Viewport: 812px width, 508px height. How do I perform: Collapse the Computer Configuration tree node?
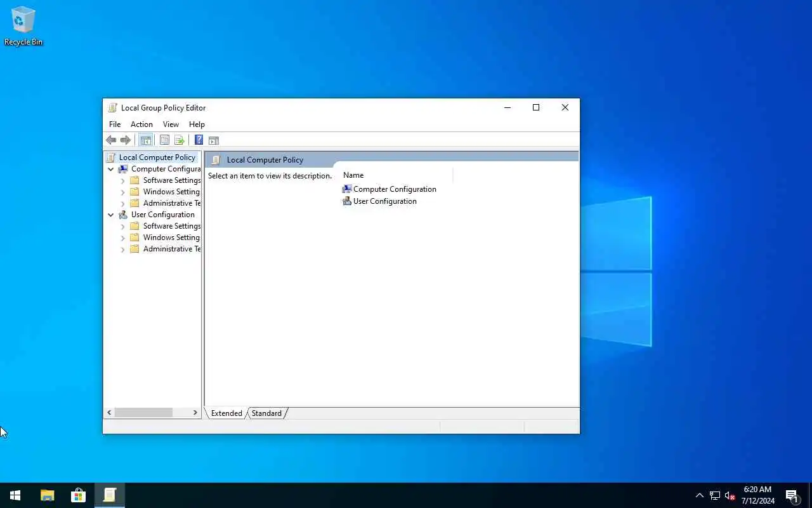(x=111, y=170)
